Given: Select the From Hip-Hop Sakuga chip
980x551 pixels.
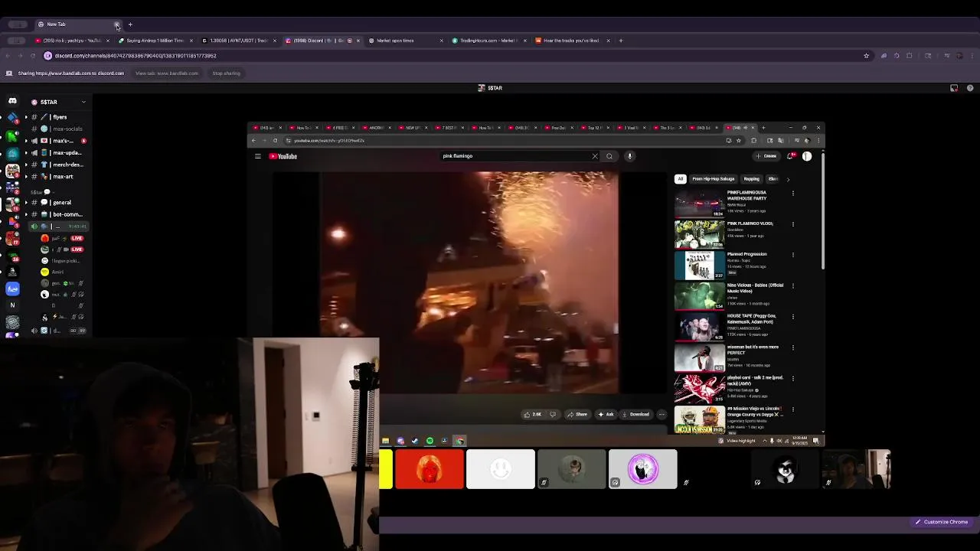Looking at the screenshot, I should click(x=713, y=179).
